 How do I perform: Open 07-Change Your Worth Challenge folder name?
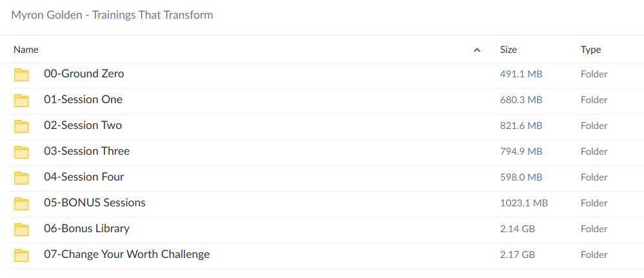126,255
